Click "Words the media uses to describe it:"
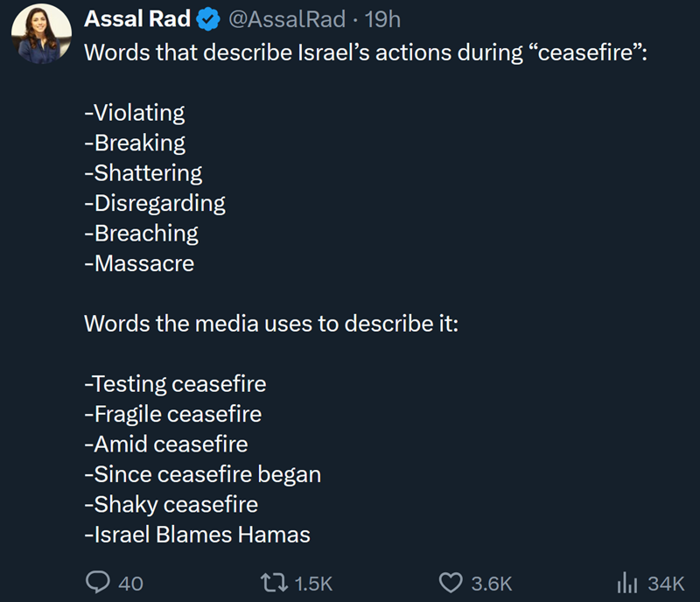Screen dimensions: 700x602 pyautogui.click(x=271, y=323)
